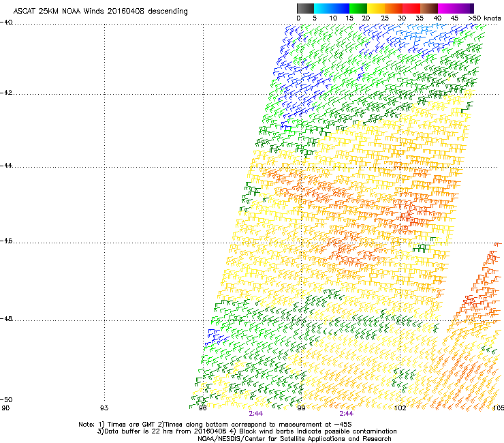The width and height of the screenshot is (504, 443).
Task: Click the '99' longitude axis label
Action: point(301,408)
